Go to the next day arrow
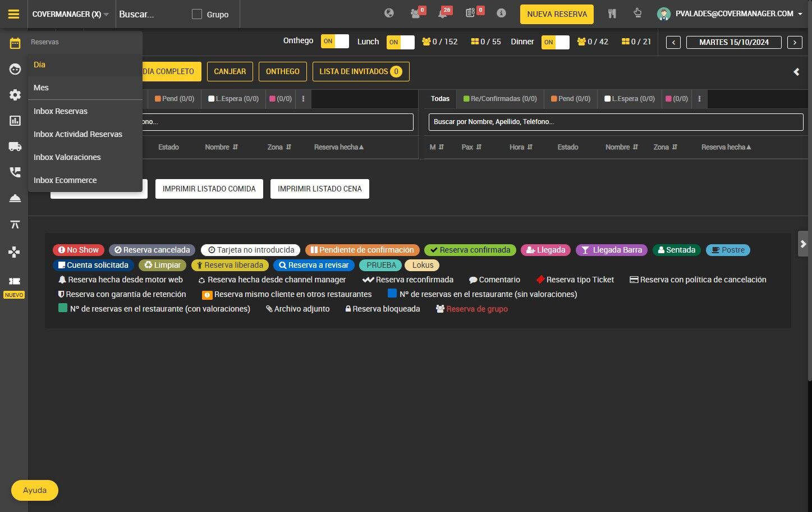The height and width of the screenshot is (512, 812). [795, 42]
